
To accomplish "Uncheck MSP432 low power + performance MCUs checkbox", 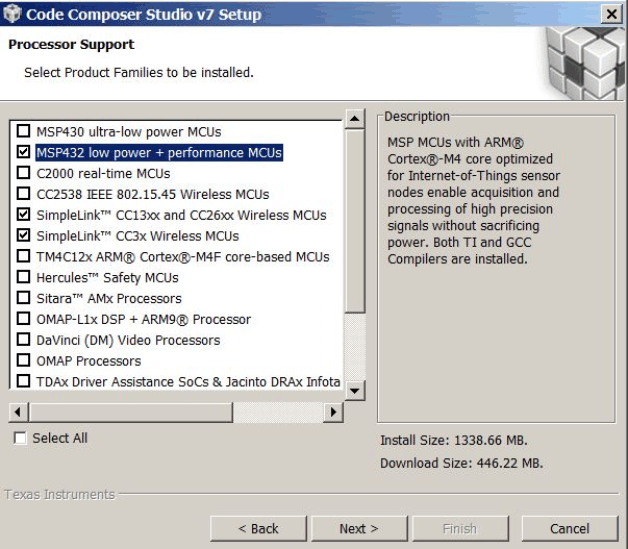I will (23, 151).
